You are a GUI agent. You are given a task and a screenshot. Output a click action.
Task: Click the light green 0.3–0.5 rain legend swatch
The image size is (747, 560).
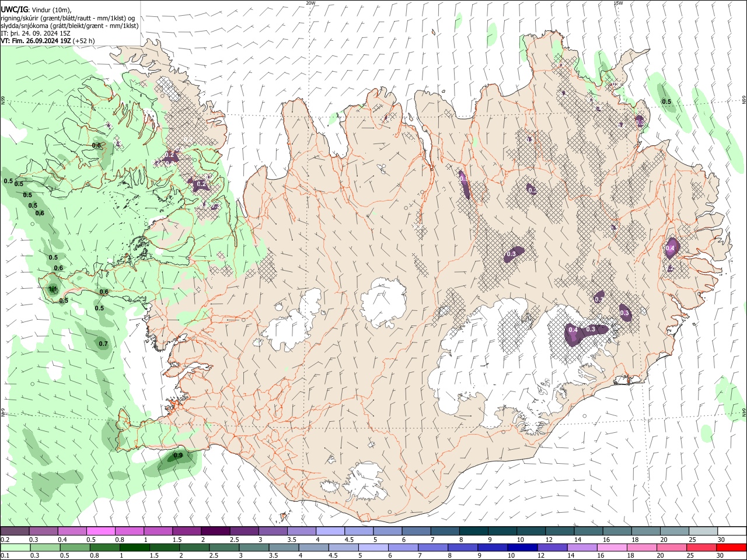(x=44, y=548)
